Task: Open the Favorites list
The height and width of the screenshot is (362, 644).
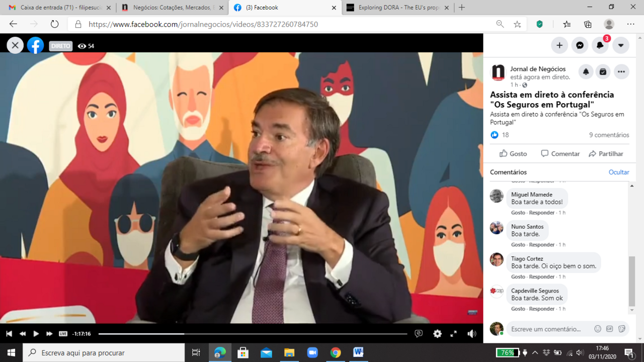Action: point(567,24)
